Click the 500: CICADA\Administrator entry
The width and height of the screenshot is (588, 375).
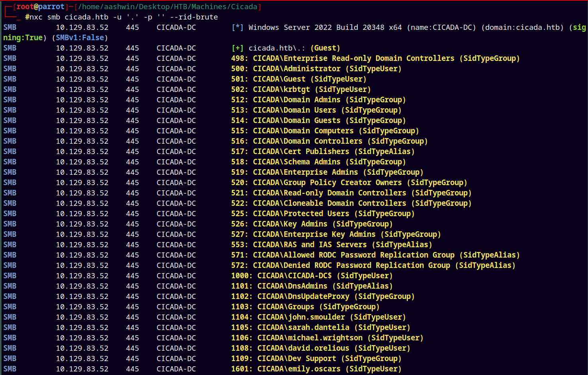coord(316,69)
